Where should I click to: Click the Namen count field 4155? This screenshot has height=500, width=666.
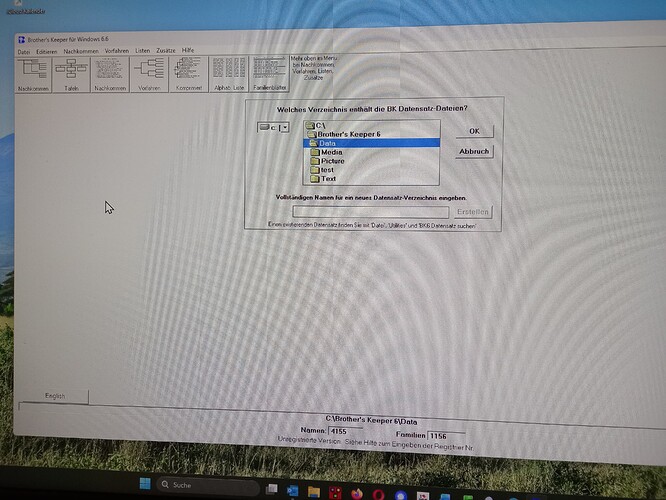pos(345,431)
